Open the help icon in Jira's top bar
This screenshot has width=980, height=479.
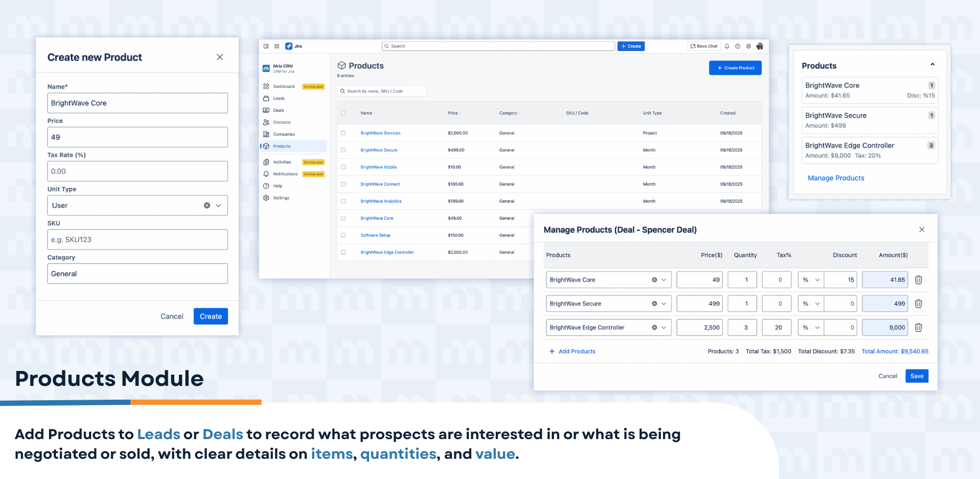(738, 46)
